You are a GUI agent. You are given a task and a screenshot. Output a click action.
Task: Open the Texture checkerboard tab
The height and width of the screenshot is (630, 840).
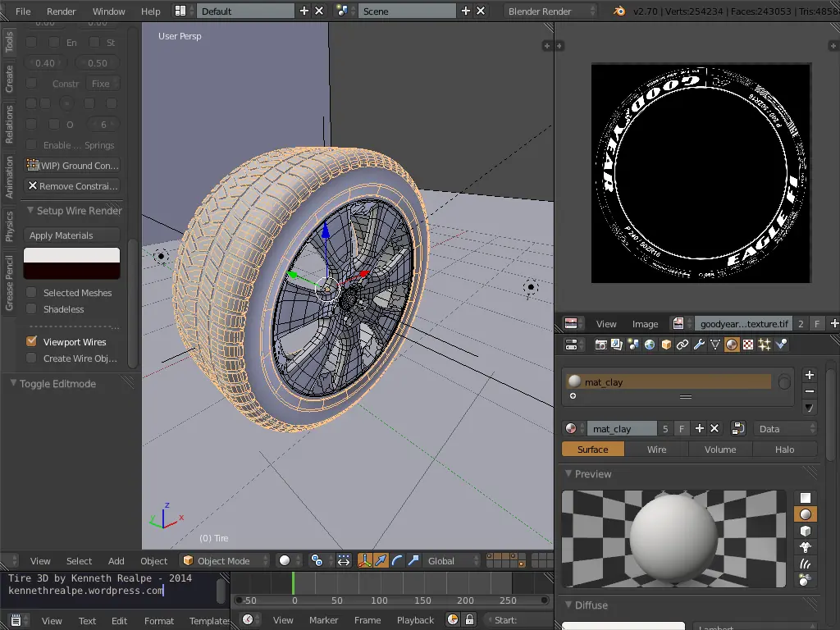(x=748, y=345)
